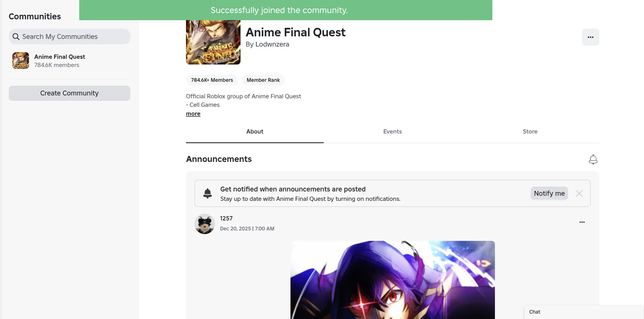
Task: Click the Anime Final Quest banner thumbnail
Action: [213, 42]
